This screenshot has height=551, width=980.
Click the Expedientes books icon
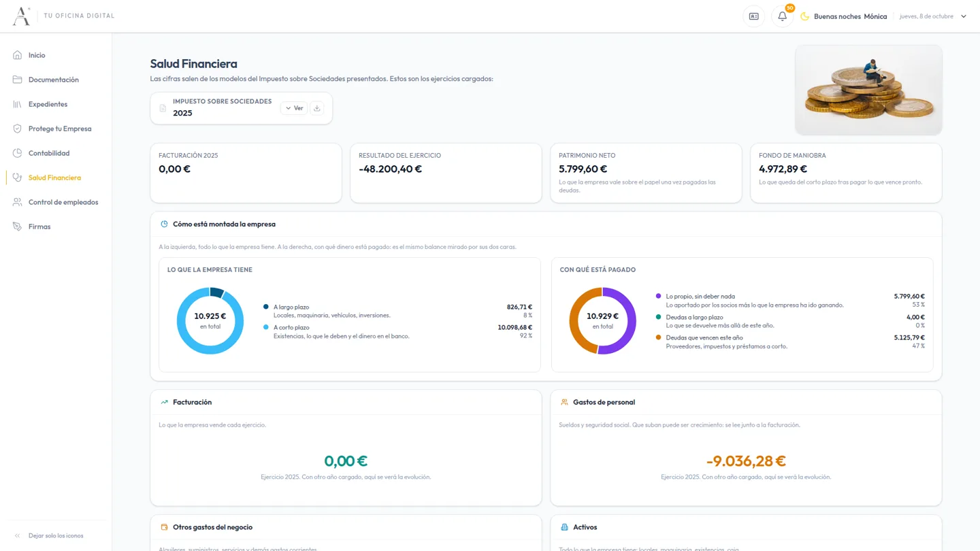pyautogui.click(x=18, y=104)
